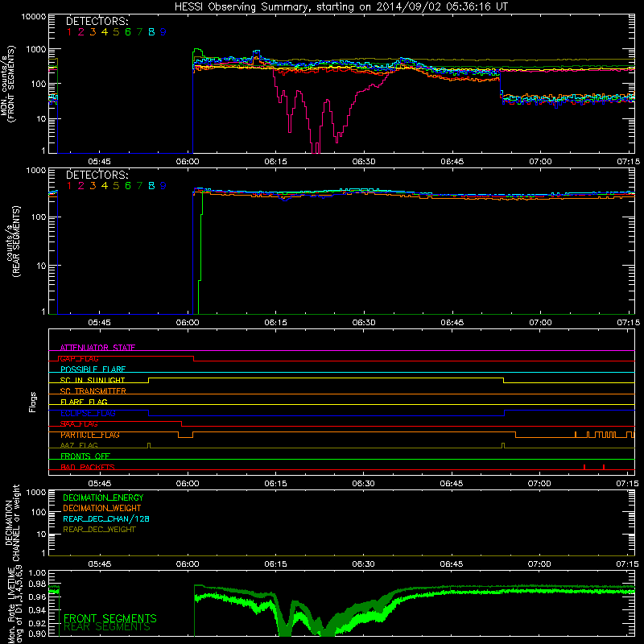Click the front segments counts/s y-axis title
This screenshot has height=644, width=644.
click(x=7, y=85)
